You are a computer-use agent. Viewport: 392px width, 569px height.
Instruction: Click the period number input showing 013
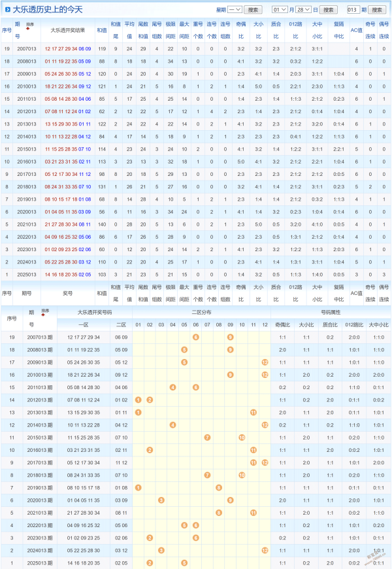[353, 10]
